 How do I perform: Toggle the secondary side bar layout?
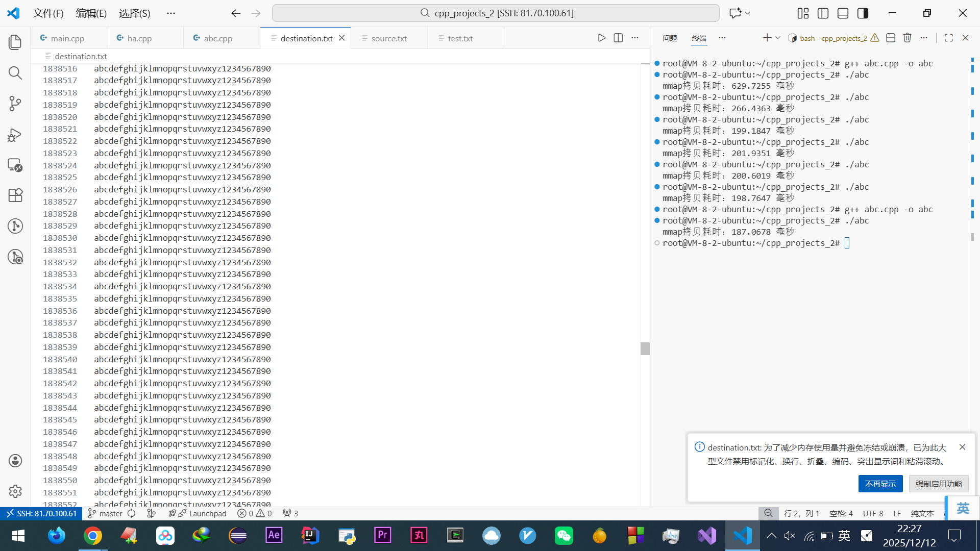click(x=863, y=13)
